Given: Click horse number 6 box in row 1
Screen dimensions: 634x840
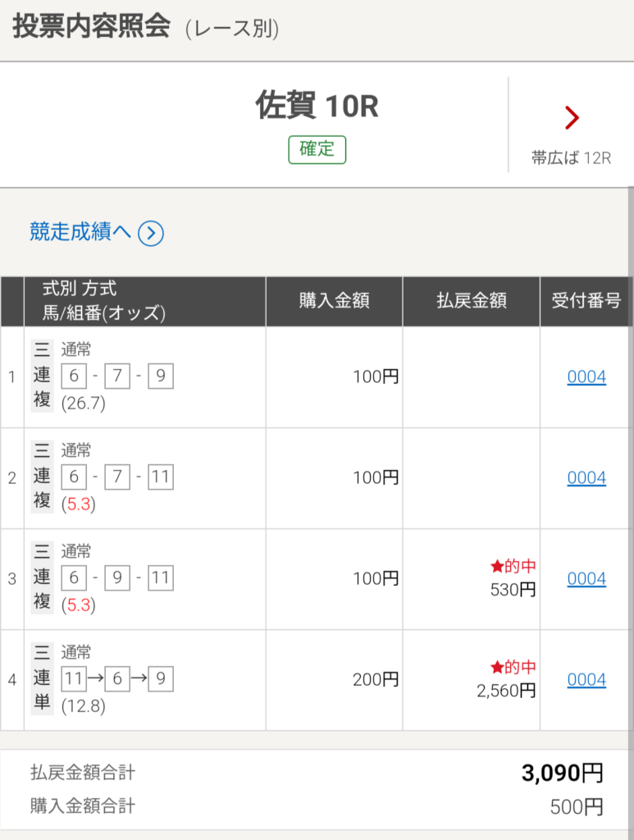Looking at the screenshot, I should (x=74, y=376).
